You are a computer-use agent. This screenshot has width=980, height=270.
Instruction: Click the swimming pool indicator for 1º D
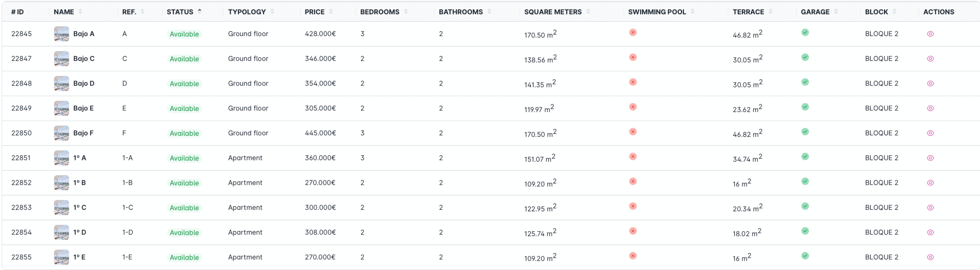click(633, 231)
